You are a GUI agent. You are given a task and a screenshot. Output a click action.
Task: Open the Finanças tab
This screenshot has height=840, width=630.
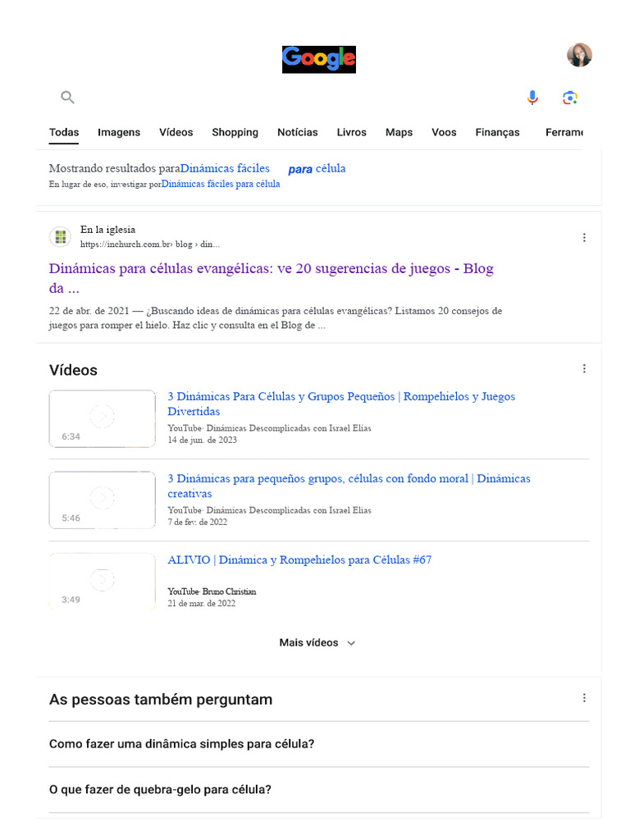(497, 132)
